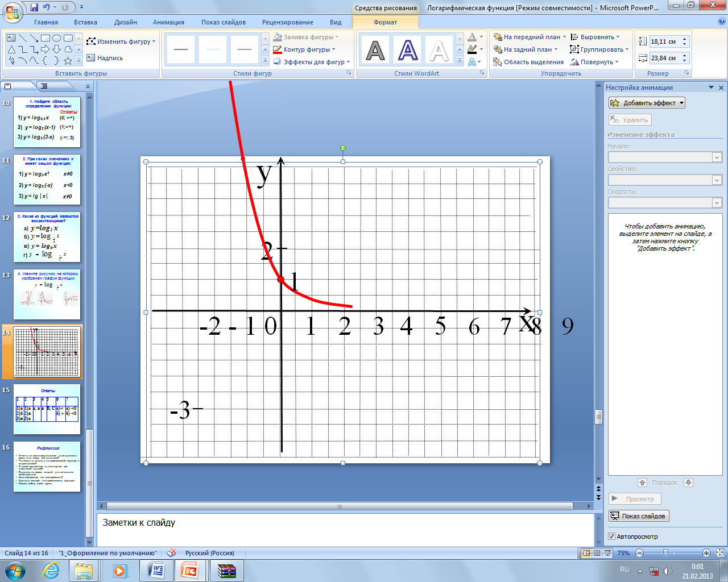Image resolution: width=728 pixels, height=582 pixels.
Task: Open the Анимация ribbon tab
Action: tap(168, 22)
